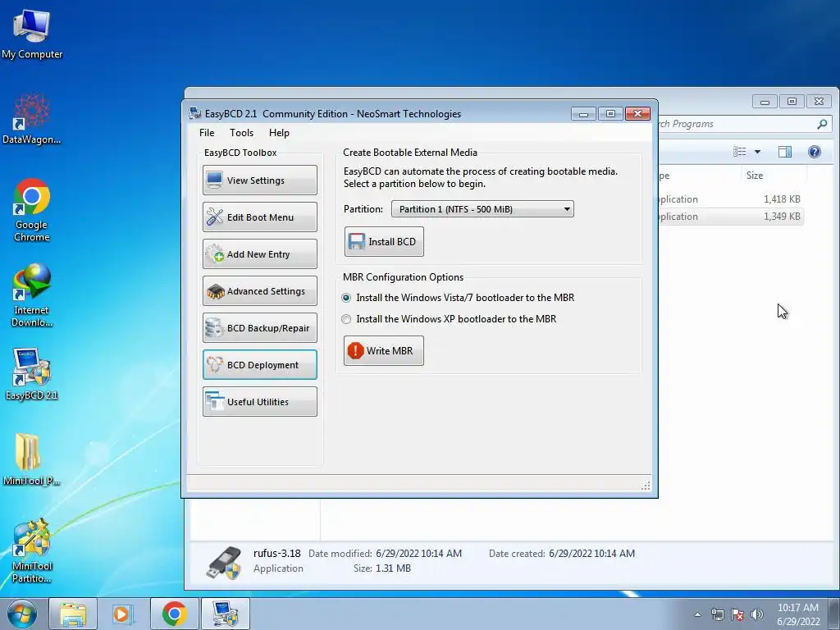Select the 1,418 KB file row
Image resolution: width=840 pixels, height=630 pixels.
click(731, 199)
